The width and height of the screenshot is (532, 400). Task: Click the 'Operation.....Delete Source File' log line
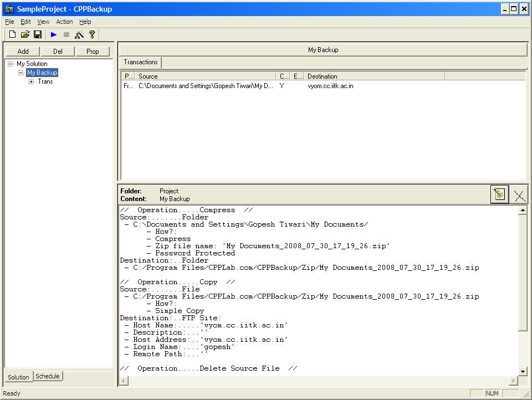(x=209, y=368)
